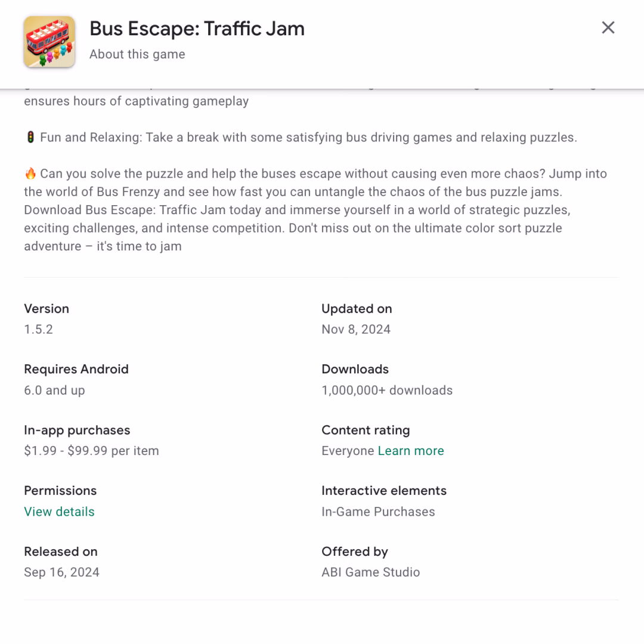Click the Sep 16, 2024 release date

click(x=61, y=572)
